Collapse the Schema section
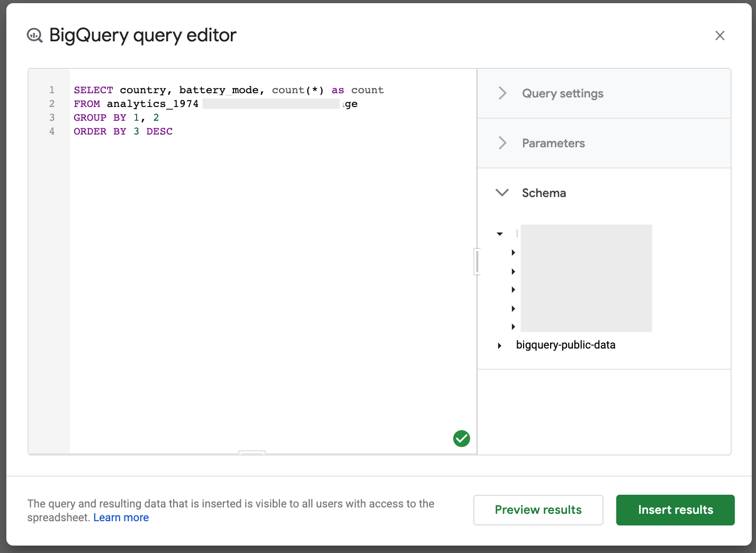Image resolution: width=756 pixels, height=553 pixels. tap(502, 193)
